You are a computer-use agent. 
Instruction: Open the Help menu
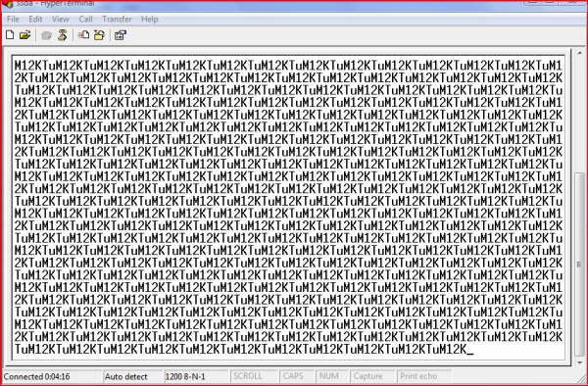[149, 20]
